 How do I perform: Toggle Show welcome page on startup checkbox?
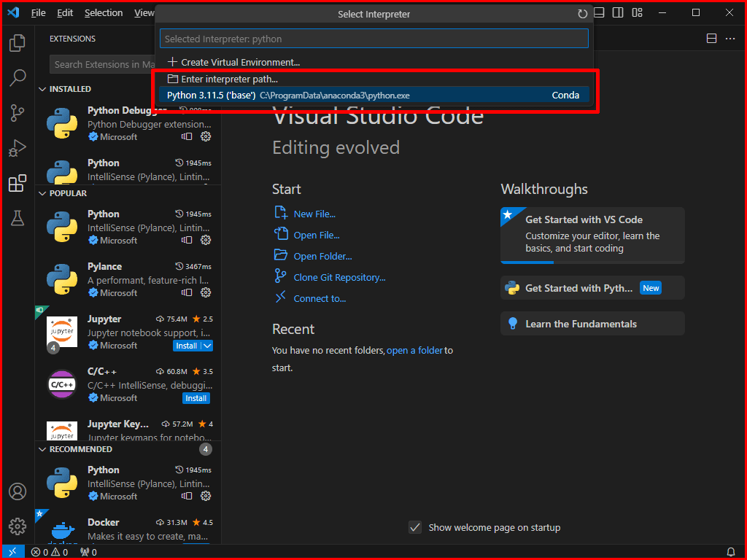415,527
